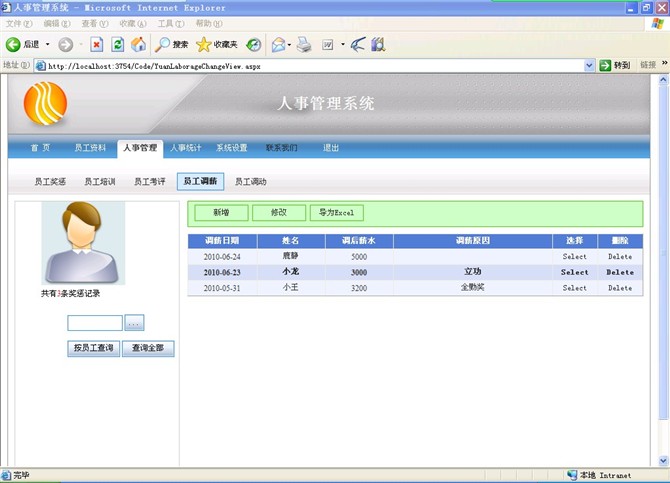
Task: Click 导为Excel export button
Action: [x=337, y=212]
